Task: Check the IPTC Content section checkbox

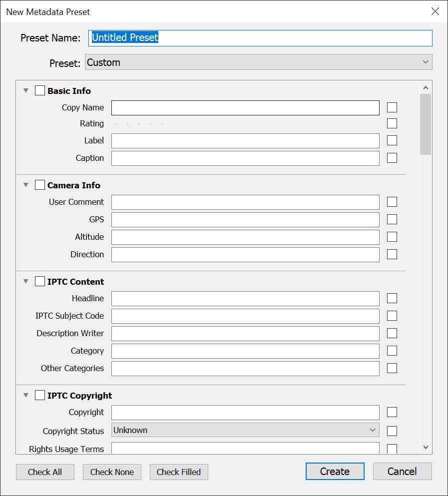Action: click(x=39, y=281)
